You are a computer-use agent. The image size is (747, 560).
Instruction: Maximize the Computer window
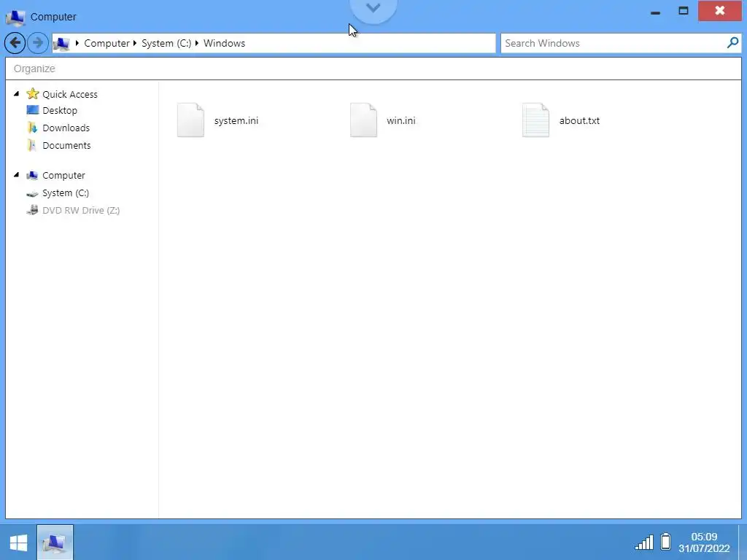coord(683,11)
